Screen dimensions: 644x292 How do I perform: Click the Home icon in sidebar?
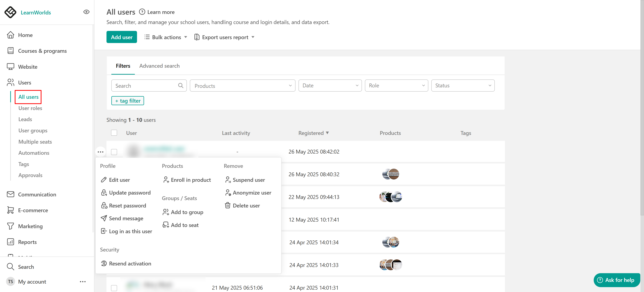(11, 35)
